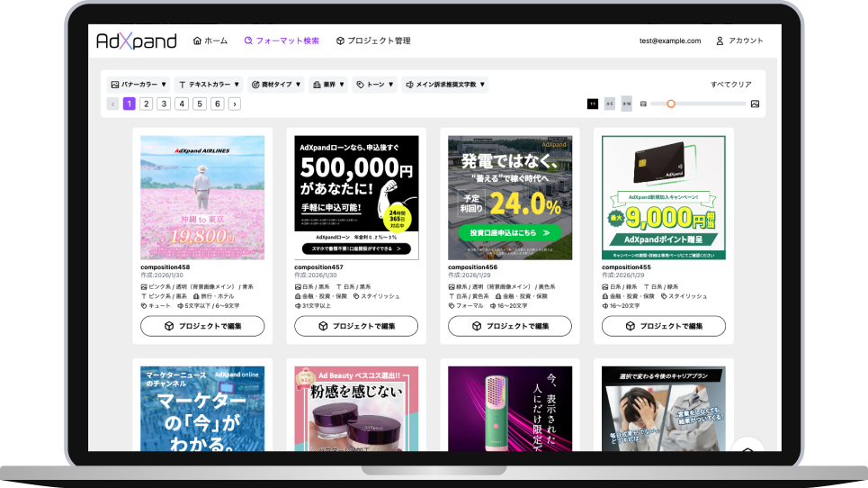Click the small image icon left of size slider
The image size is (868, 488).
tap(643, 104)
